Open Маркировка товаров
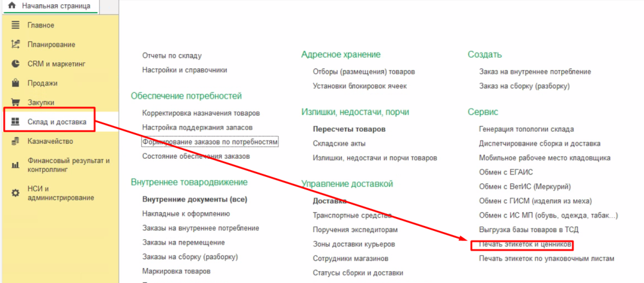644x283 pixels. (x=177, y=271)
